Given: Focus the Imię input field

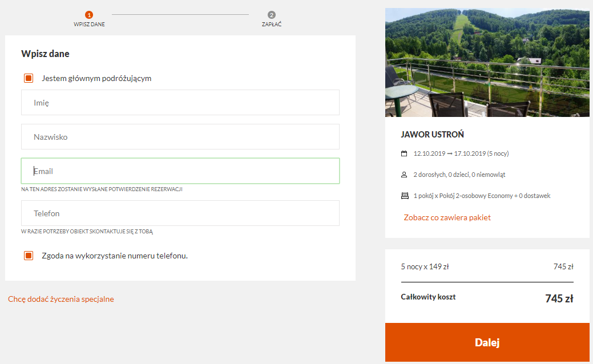Looking at the screenshot, I should click(x=180, y=103).
